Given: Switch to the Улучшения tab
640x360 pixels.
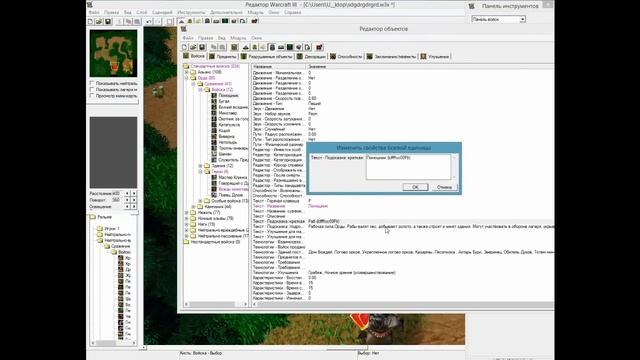Looking at the screenshot, I should click(435, 56).
